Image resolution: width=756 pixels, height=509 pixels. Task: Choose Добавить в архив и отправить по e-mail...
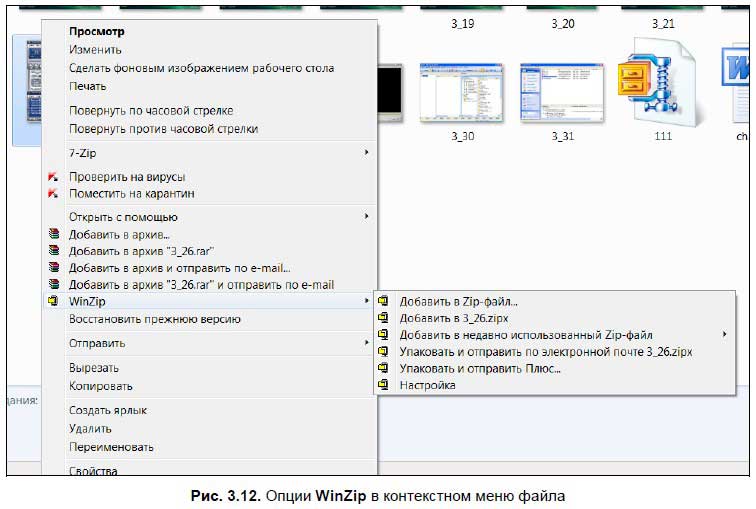[x=179, y=268]
